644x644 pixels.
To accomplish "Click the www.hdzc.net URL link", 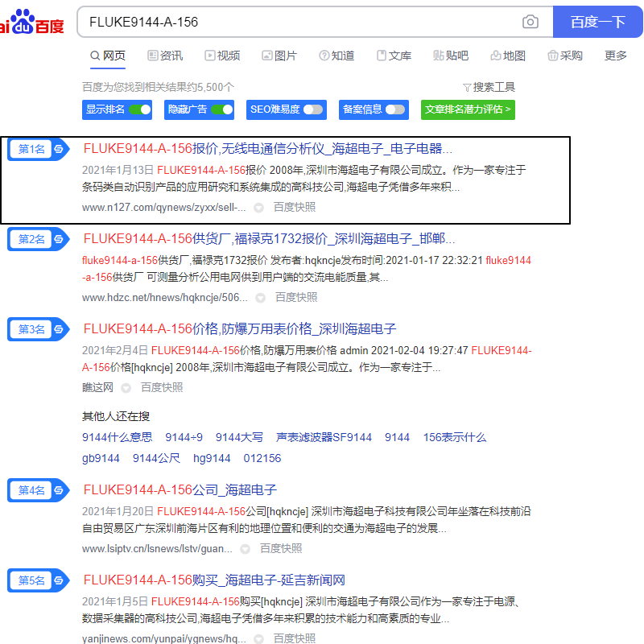I will coord(165,297).
